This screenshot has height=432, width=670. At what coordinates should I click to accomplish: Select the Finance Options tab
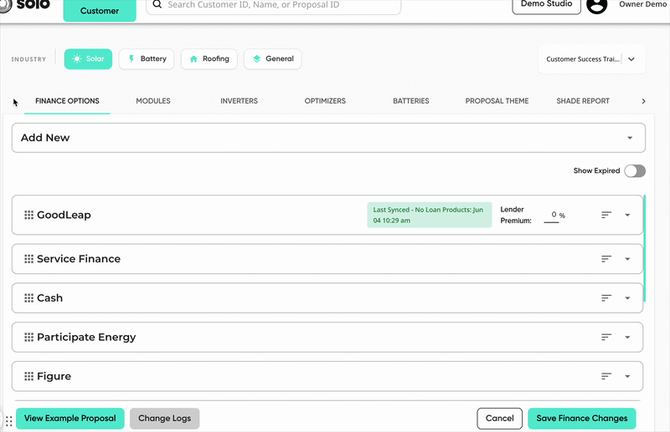click(67, 101)
